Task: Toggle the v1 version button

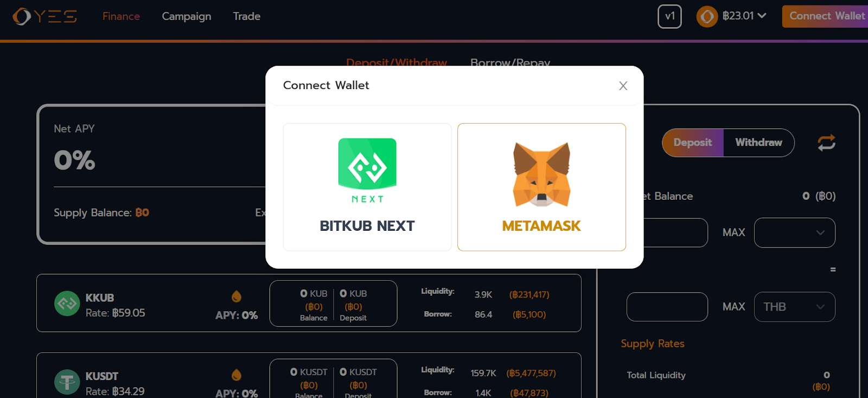Action: [x=669, y=16]
